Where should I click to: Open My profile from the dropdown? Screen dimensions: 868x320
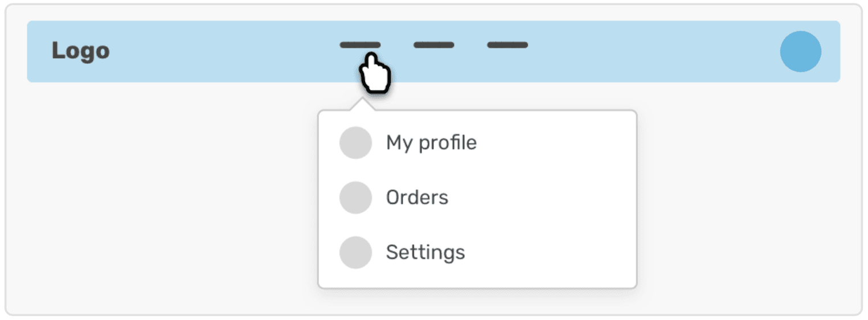431,142
